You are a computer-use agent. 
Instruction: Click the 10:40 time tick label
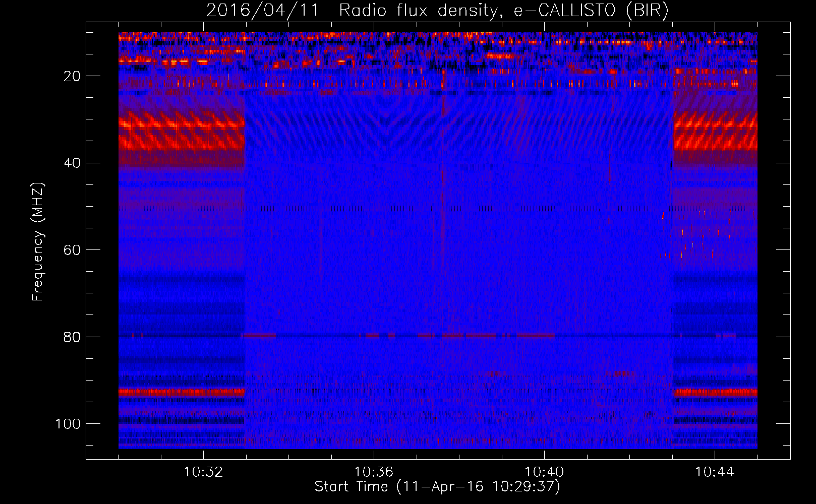(x=544, y=472)
